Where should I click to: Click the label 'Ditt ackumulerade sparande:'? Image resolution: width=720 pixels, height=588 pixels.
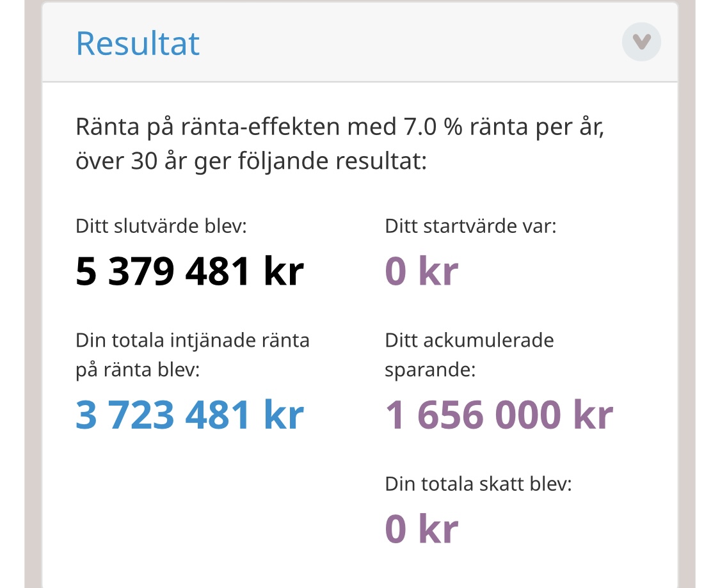(x=468, y=340)
